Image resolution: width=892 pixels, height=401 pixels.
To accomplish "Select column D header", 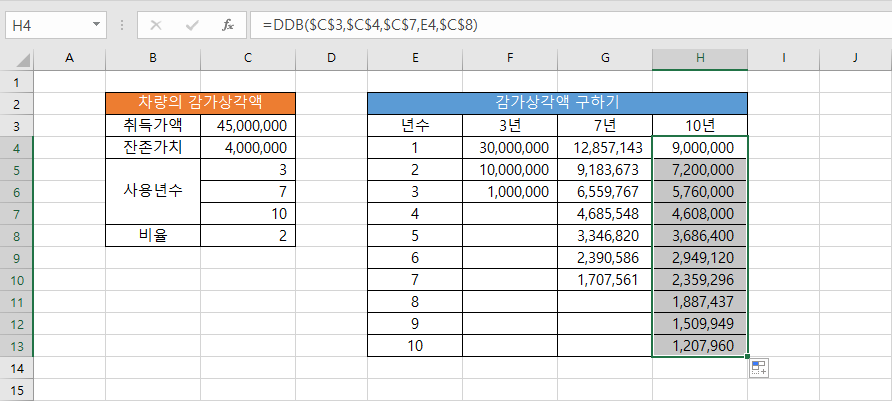I will [332, 57].
